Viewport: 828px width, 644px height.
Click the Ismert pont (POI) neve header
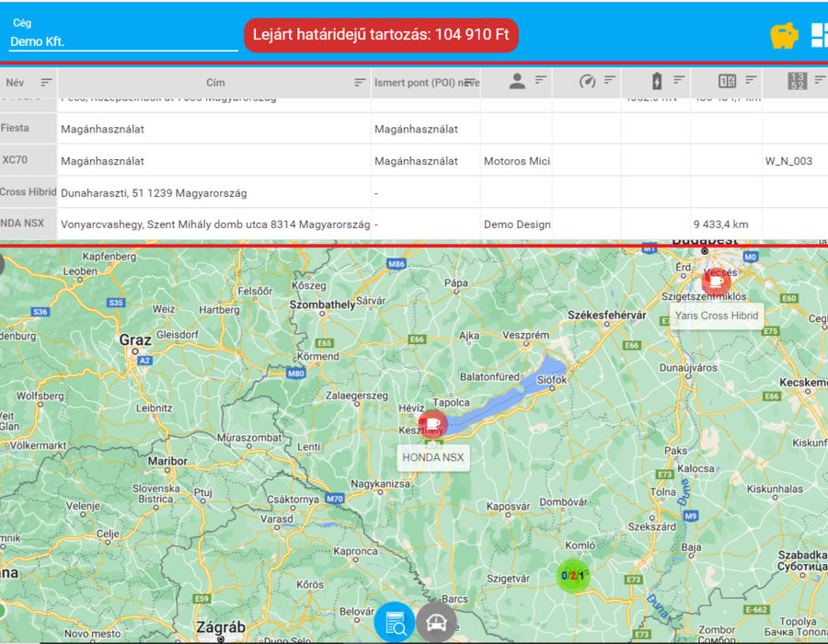pos(426,83)
